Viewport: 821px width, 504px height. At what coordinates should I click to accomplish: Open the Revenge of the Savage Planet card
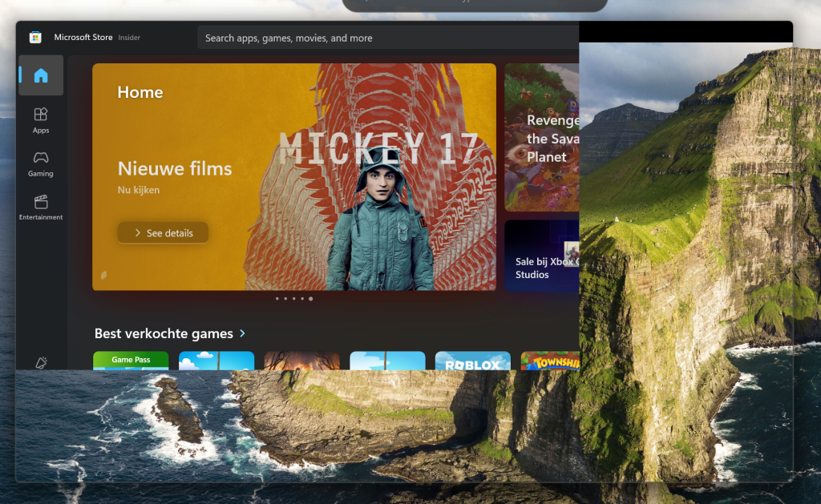542,137
